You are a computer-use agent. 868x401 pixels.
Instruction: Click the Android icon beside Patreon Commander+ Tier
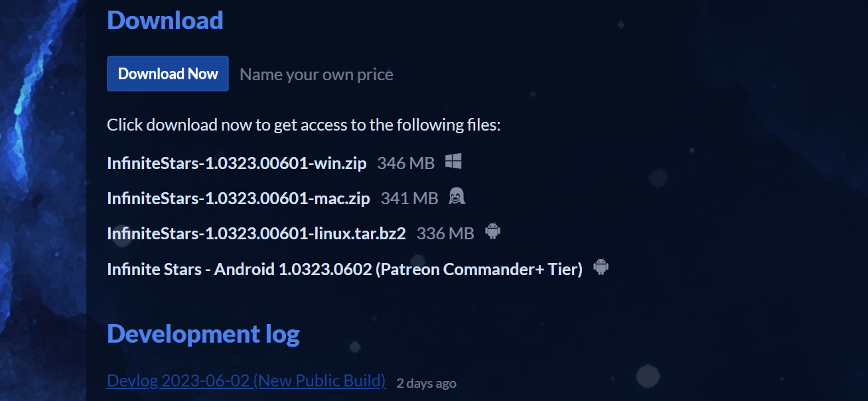pos(601,267)
